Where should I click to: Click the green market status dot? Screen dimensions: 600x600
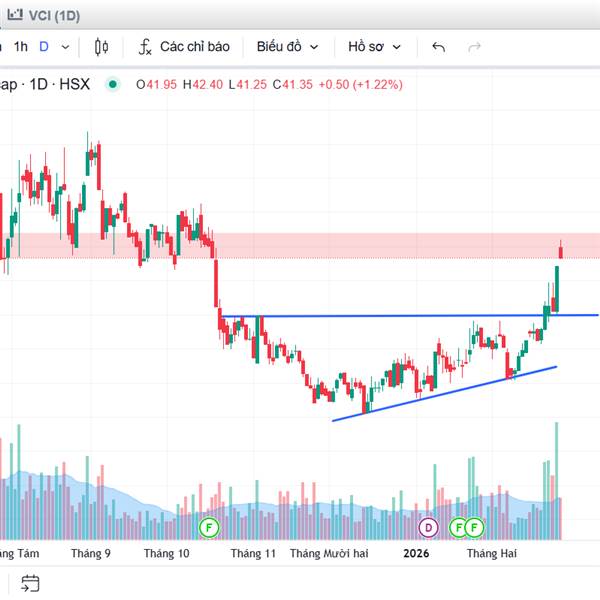click(113, 84)
